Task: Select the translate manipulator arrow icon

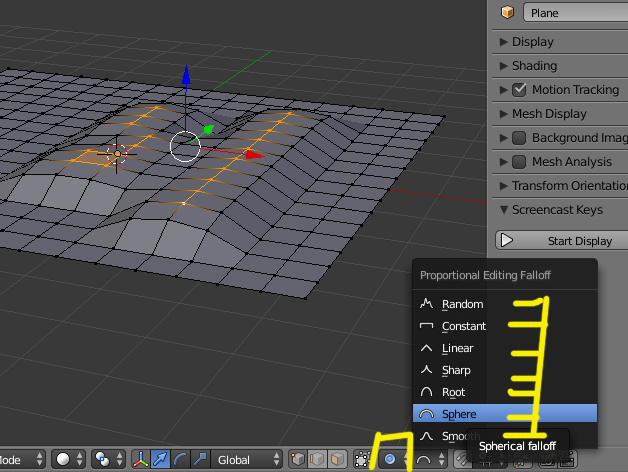Action: pos(160,460)
